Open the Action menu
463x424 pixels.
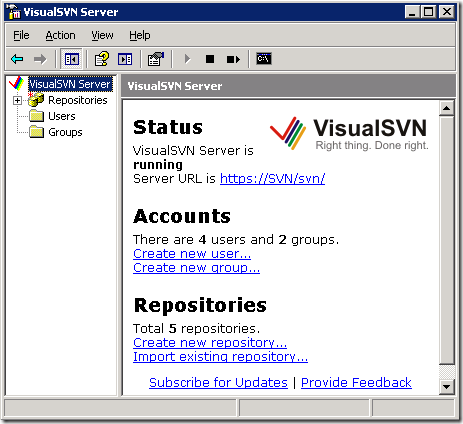[x=60, y=35]
